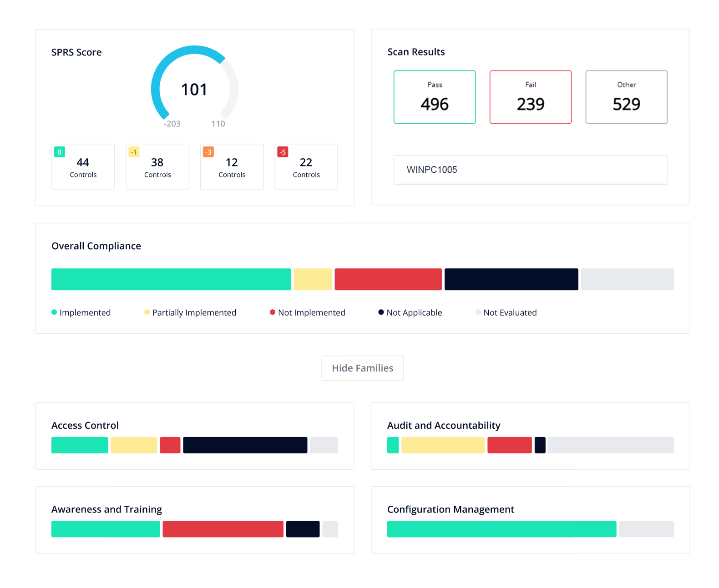719x588 pixels.
Task: Click Audit and Accountability's gray Not Evaluated segment
Action: coord(611,445)
